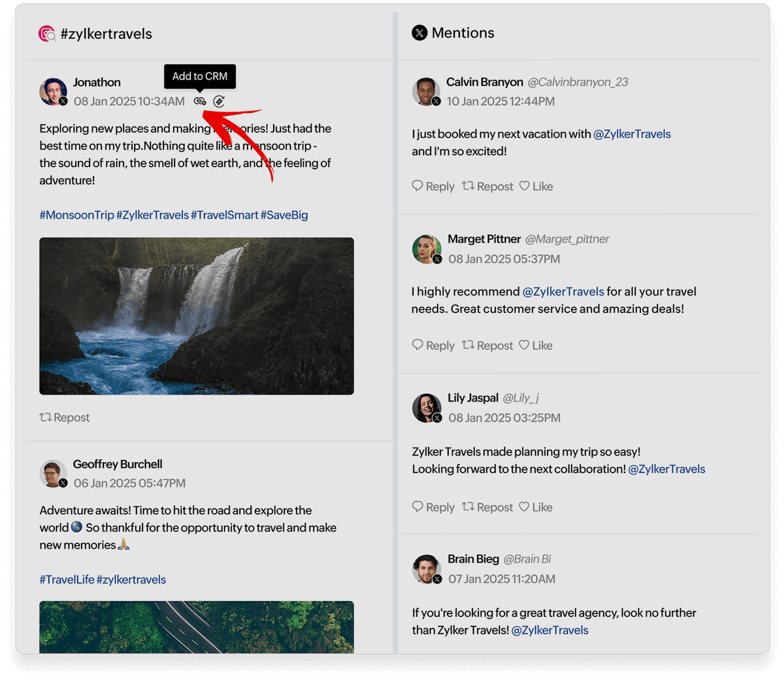Click the Add to CRM link icon
Screen dimensions: 784x680
coord(200,101)
